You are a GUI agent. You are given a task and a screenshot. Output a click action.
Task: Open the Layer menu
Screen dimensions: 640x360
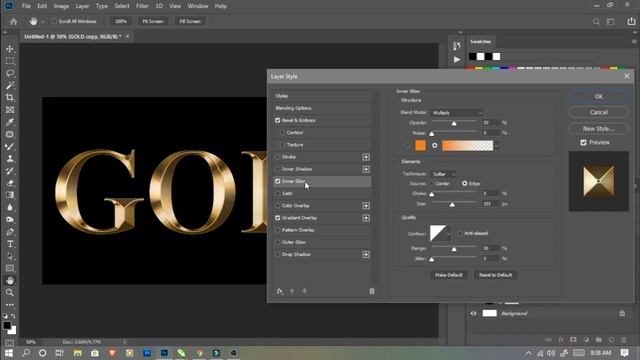click(x=82, y=6)
